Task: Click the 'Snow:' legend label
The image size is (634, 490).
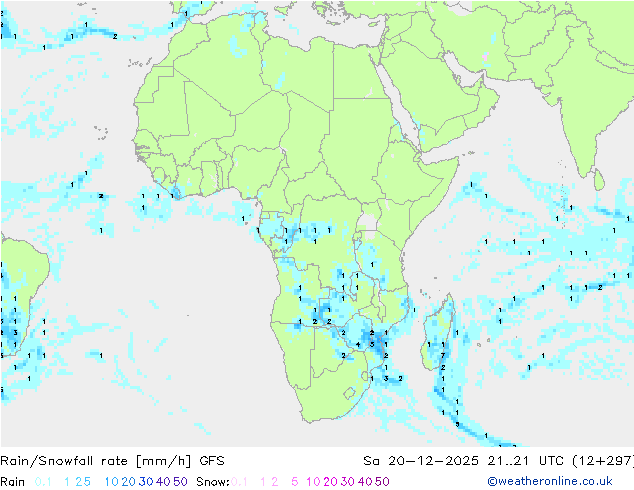Action: pos(213,482)
